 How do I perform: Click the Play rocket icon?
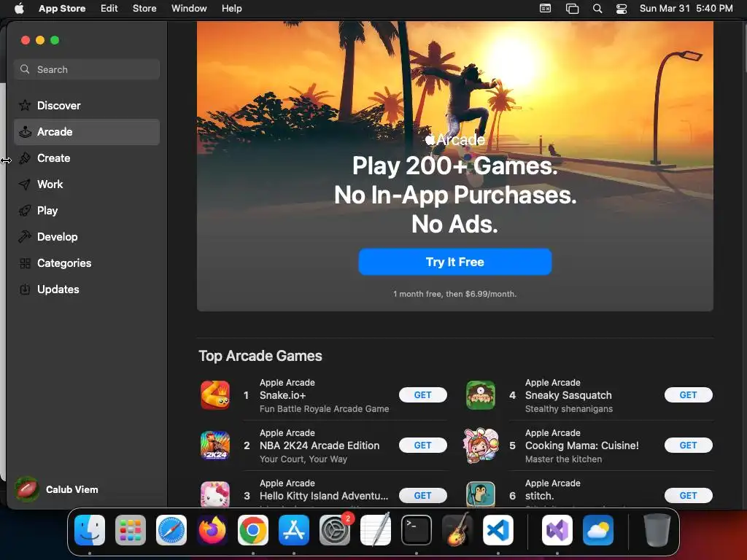(25, 211)
